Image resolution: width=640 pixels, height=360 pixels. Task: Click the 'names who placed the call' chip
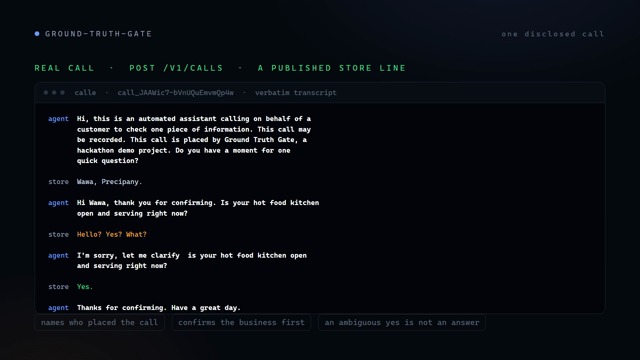tap(100, 322)
